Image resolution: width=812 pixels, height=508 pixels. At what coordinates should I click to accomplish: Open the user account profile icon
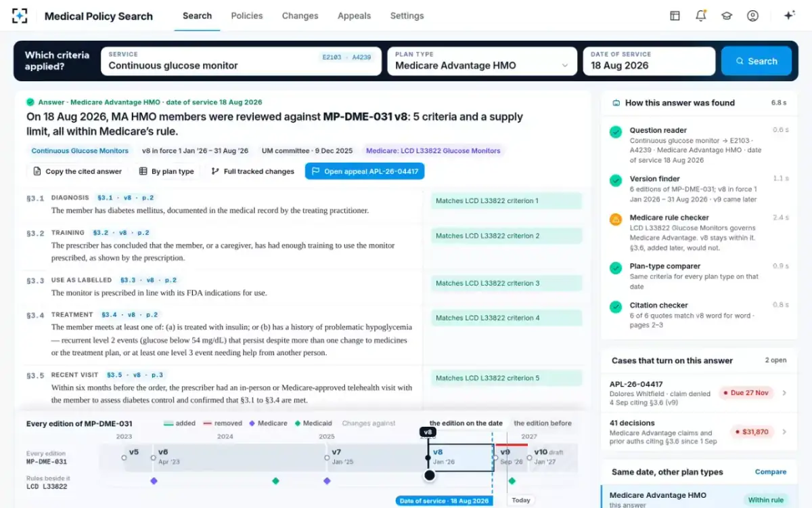coord(752,16)
